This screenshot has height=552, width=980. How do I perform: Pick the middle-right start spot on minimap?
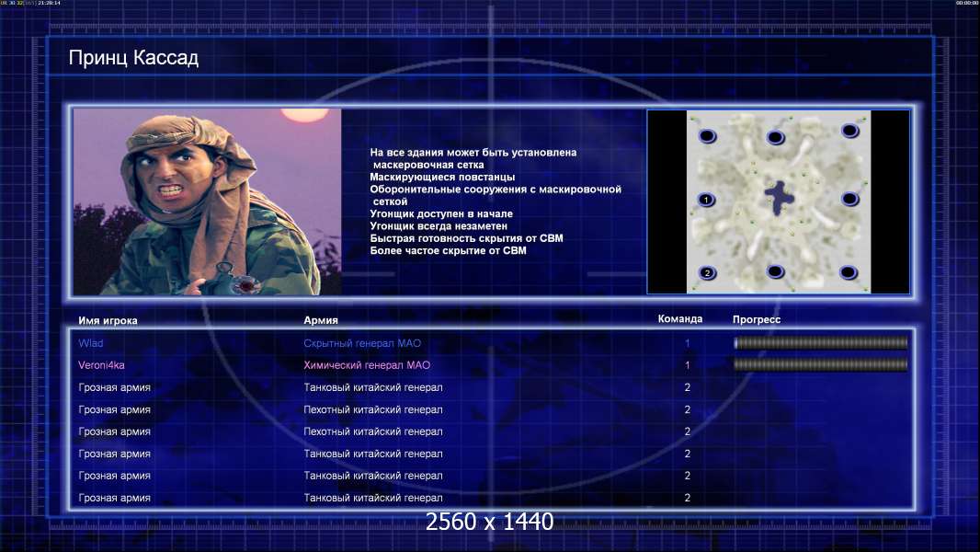click(849, 200)
